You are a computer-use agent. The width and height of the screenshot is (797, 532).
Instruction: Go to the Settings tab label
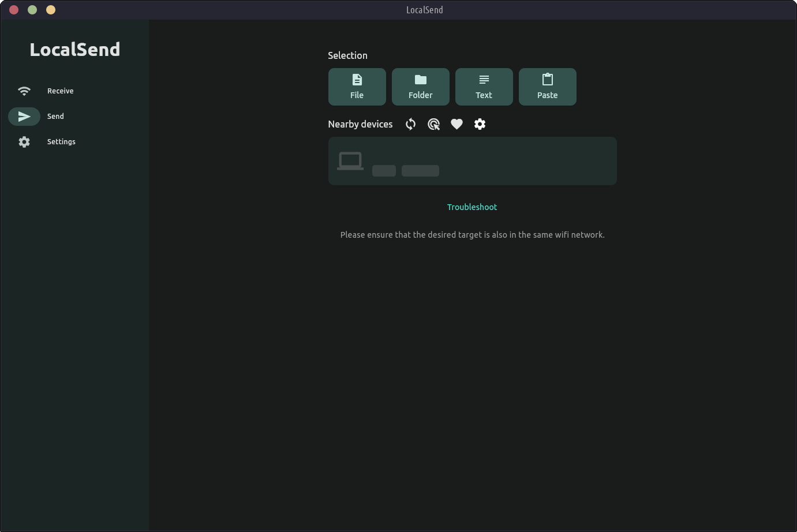click(x=61, y=142)
